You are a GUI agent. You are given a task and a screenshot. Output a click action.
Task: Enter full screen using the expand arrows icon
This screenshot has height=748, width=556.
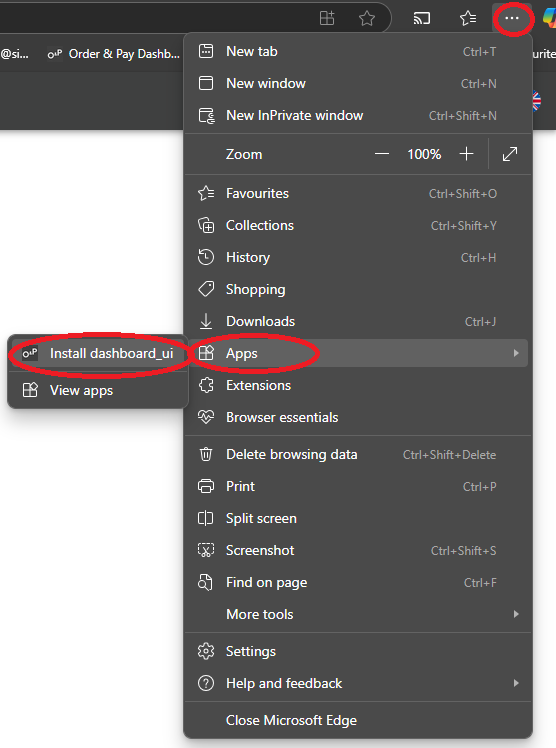tap(510, 154)
